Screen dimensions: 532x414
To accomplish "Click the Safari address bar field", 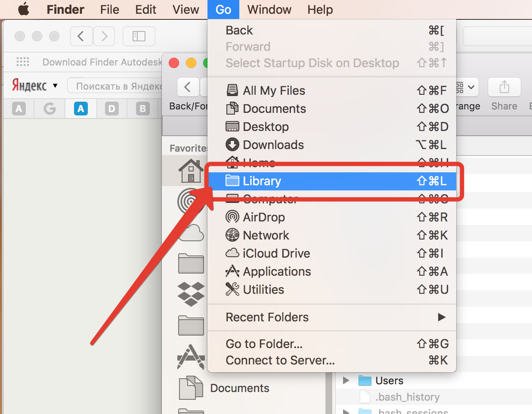I will pyautogui.click(x=497, y=36).
